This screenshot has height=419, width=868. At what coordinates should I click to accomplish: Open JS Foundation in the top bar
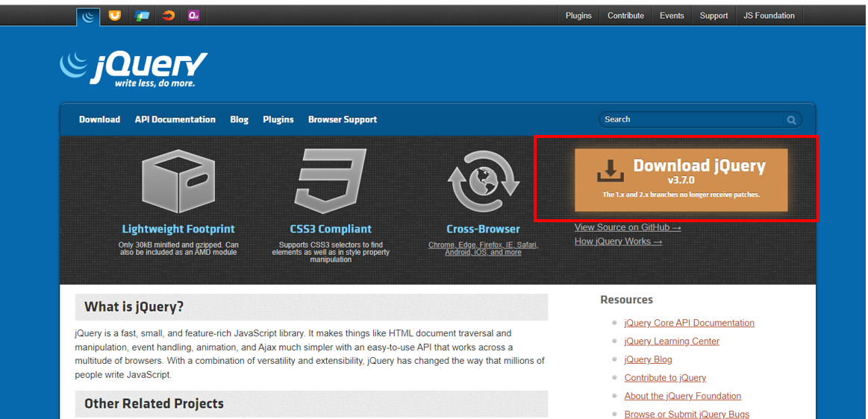click(769, 16)
